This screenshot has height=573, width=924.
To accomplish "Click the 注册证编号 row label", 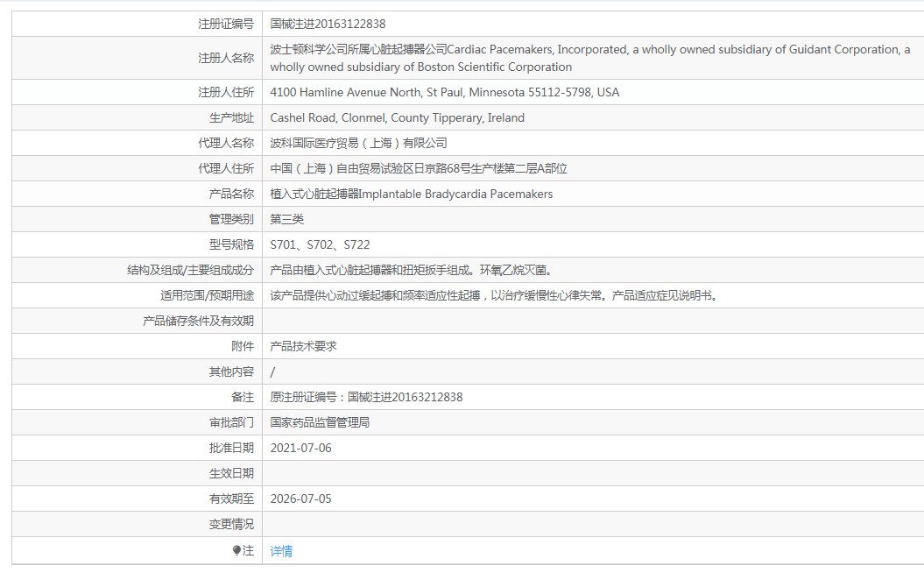I will tap(226, 24).
